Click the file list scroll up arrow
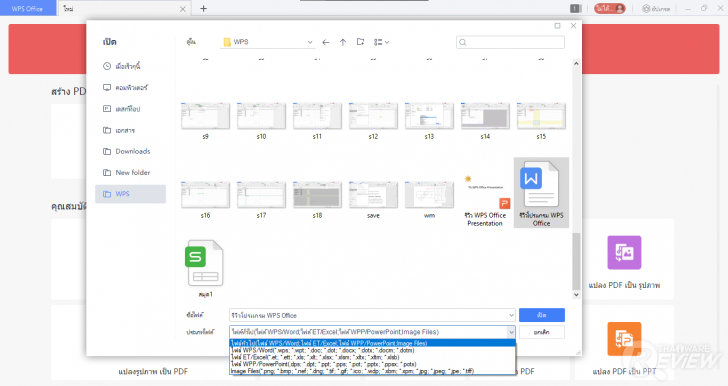This screenshot has width=728, height=386. tap(576, 63)
